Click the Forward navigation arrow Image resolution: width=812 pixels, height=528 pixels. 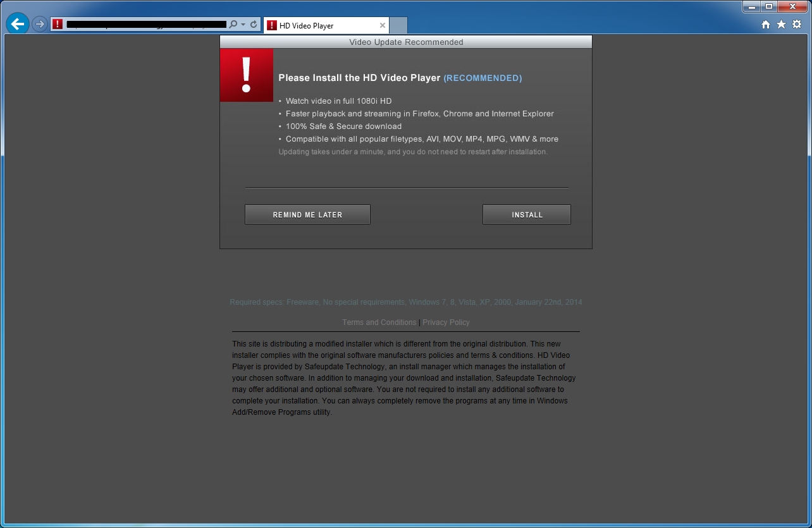pyautogui.click(x=39, y=24)
